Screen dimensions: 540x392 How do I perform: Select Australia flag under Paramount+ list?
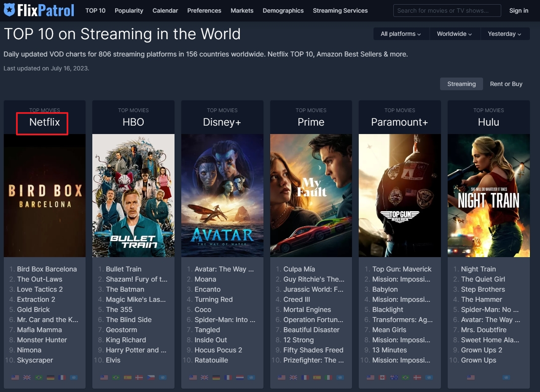pos(394,377)
